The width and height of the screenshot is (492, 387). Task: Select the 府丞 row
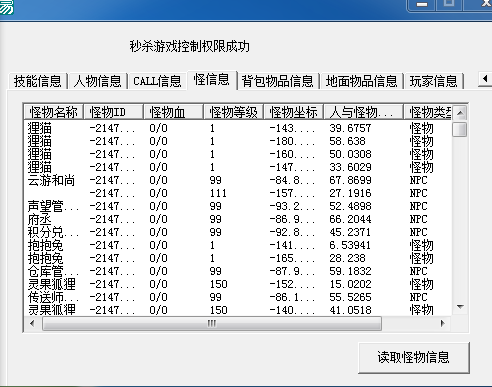coord(238,219)
